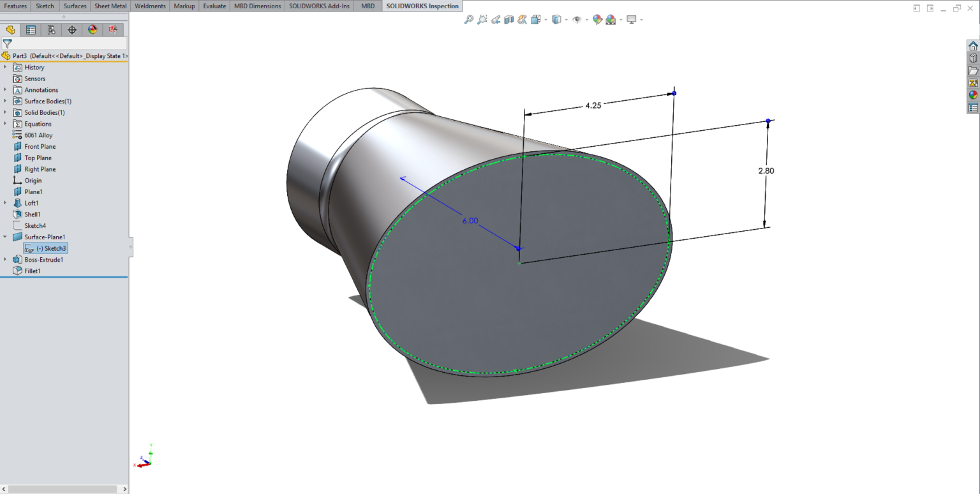980x494 pixels.
Task: Toggle Dynamic Annotation Views
Action: [x=522, y=19]
